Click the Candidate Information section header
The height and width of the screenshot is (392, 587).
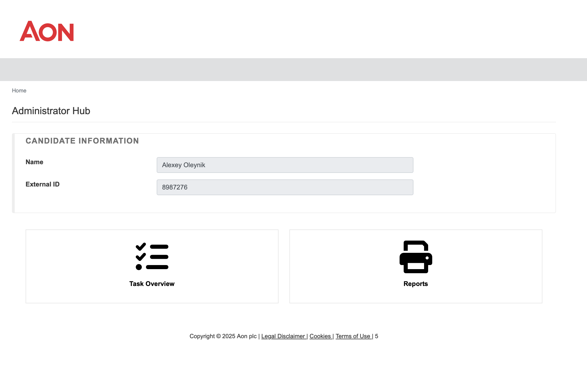coord(82,141)
